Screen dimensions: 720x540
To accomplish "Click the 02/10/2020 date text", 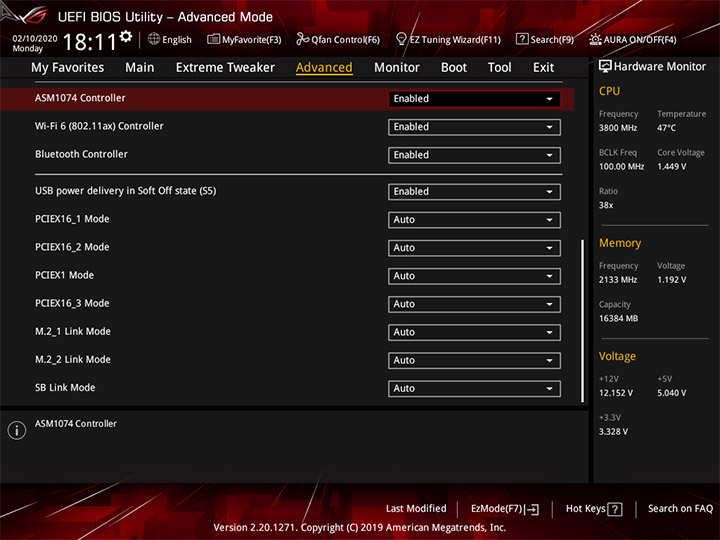I will click(x=35, y=39).
